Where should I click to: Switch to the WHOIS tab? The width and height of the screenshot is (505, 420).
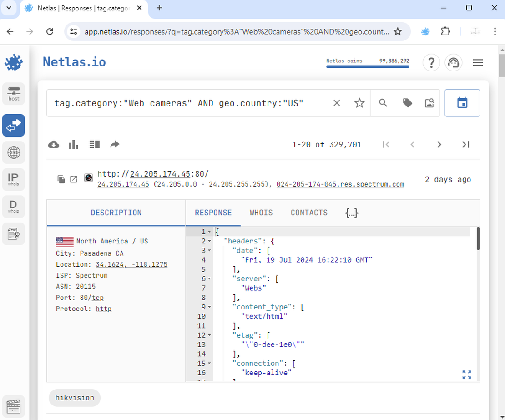point(261,213)
